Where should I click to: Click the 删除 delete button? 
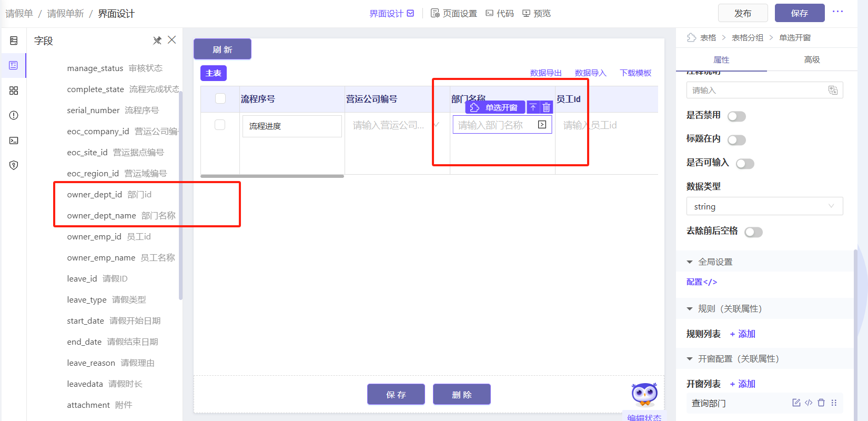(462, 394)
